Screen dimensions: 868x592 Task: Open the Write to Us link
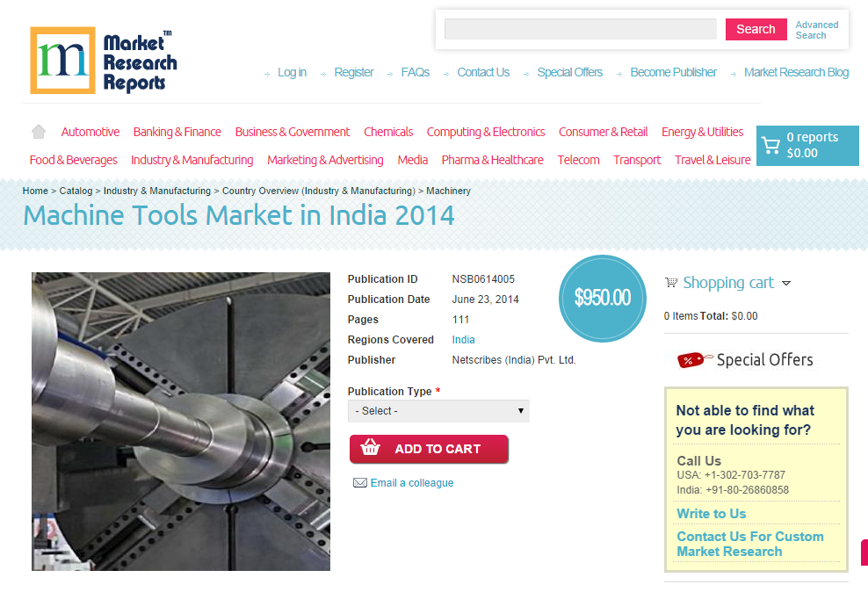712,514
